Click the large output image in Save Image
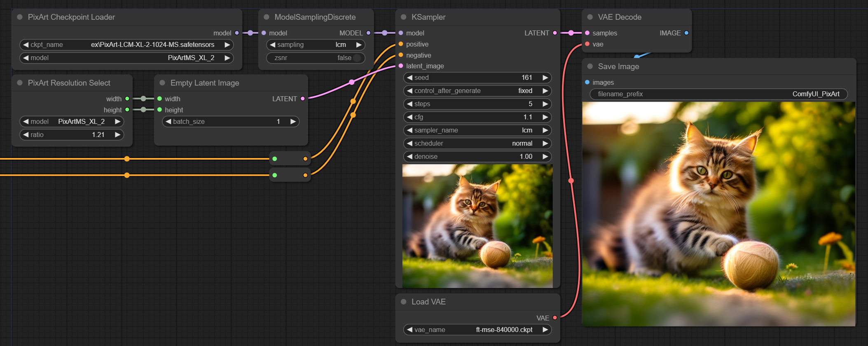 pyautogui.click(x=719, y=214)
